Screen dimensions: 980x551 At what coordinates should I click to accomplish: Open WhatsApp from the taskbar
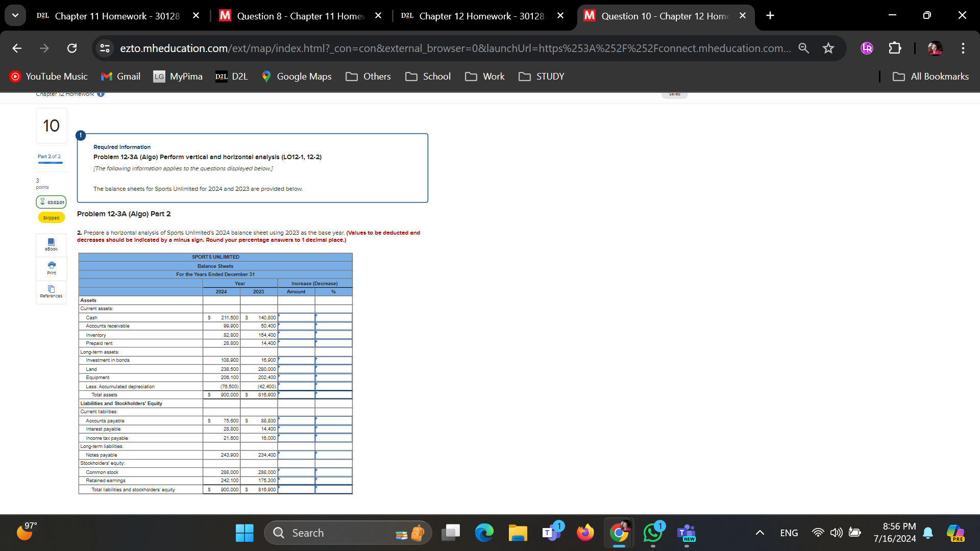653,532
